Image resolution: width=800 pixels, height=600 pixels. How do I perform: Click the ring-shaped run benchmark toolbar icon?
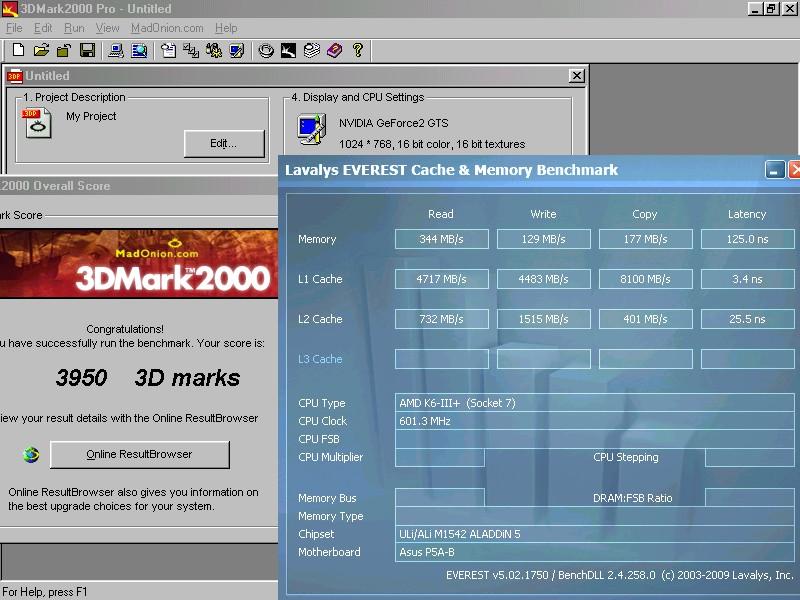[x=266, y=50]
